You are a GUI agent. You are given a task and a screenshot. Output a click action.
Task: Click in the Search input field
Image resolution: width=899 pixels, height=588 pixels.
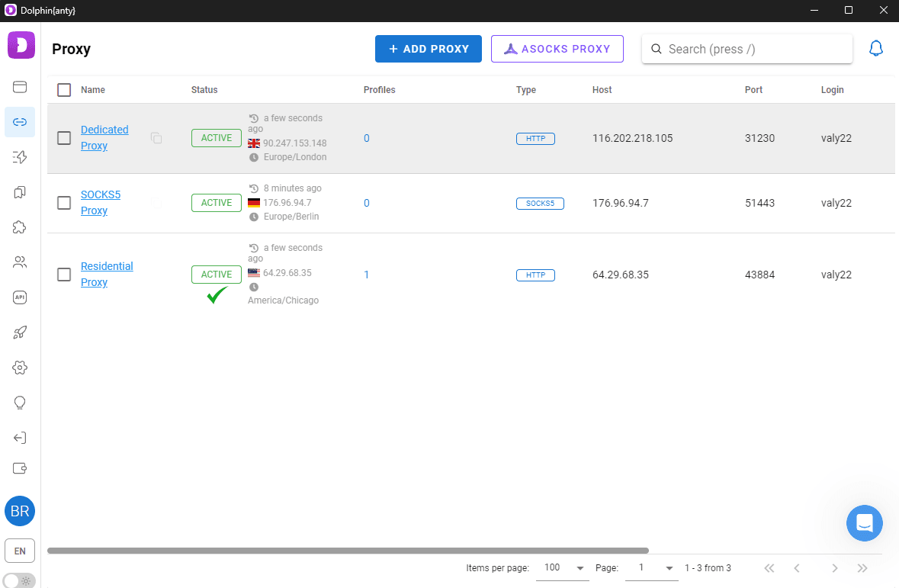tap(755, 49)
